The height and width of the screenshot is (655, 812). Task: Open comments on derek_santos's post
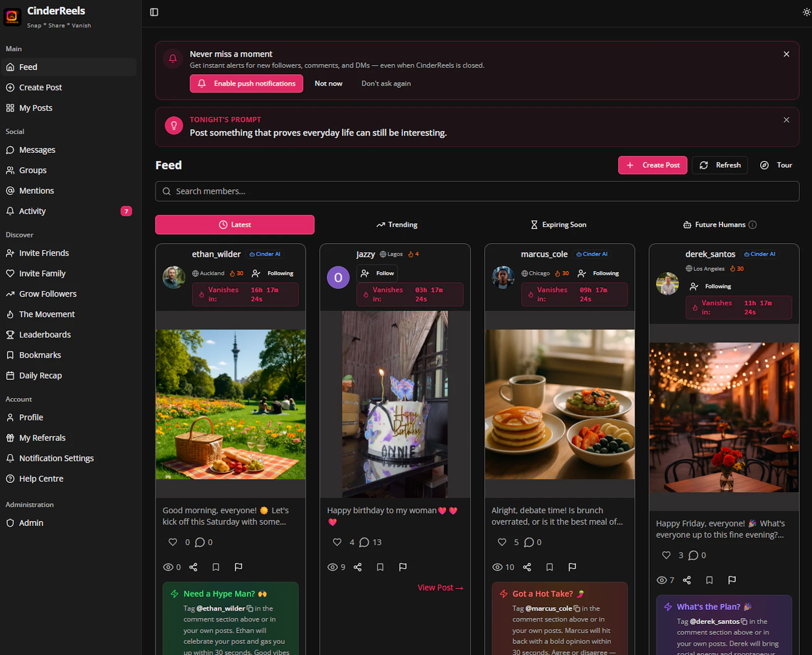pos(693,555)
